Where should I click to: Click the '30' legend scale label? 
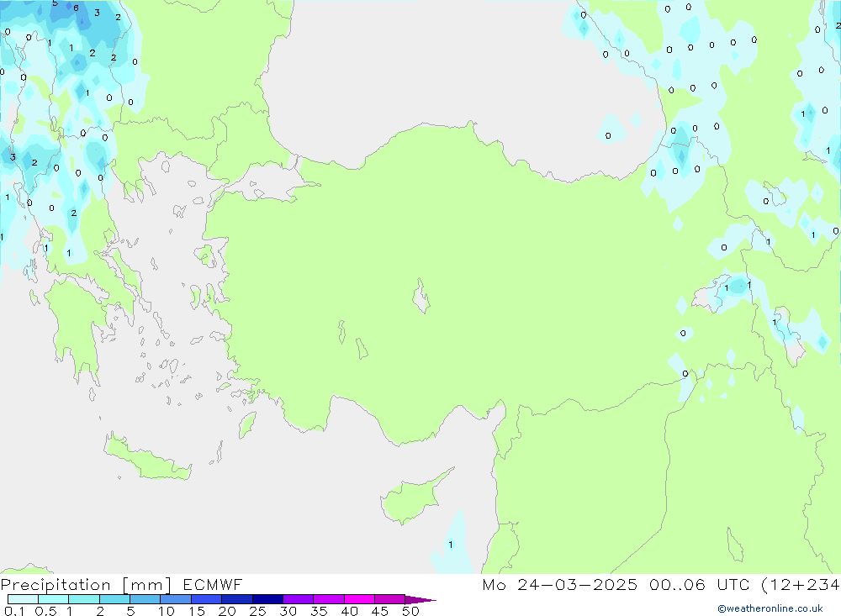click(x=288, y=611)
